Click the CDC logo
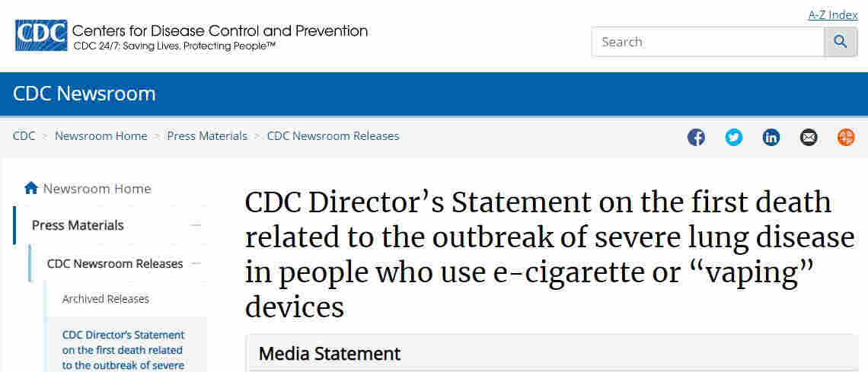This screenshot has width=868, height=372. pyautogui.click(x=41, y=36)
